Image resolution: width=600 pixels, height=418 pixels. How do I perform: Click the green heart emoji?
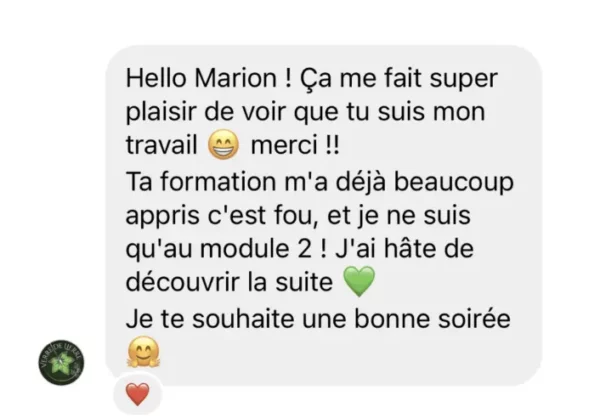pyautogui.click(x=359, y=281)
